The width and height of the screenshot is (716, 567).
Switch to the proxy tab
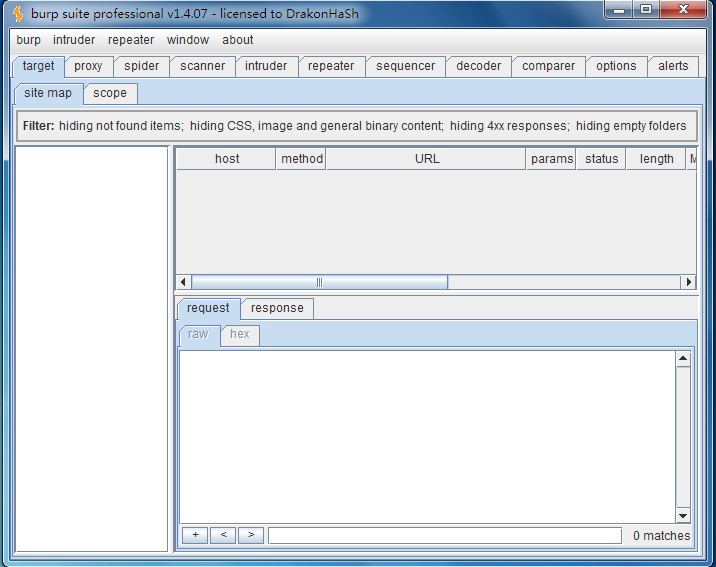88,66
